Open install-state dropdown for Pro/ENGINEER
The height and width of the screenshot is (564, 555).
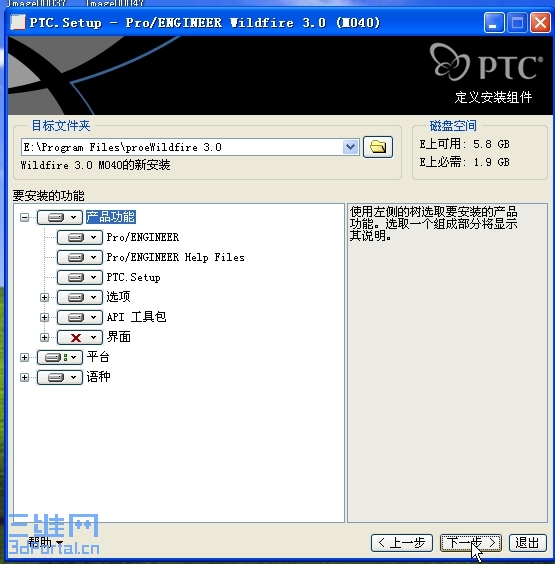(80, 237)
